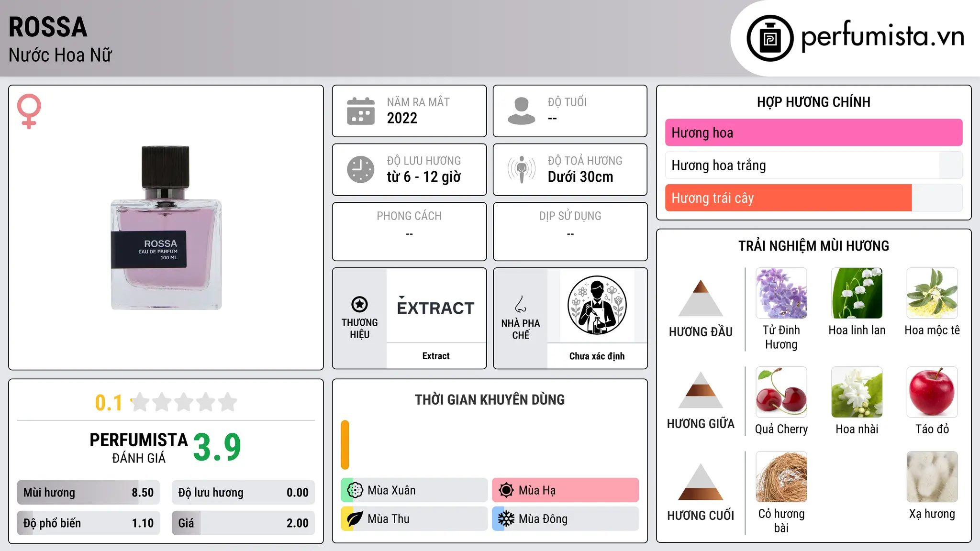Open the Rossa perfume bottle image
Screen dimensions: 980x551
click(166, 228)
